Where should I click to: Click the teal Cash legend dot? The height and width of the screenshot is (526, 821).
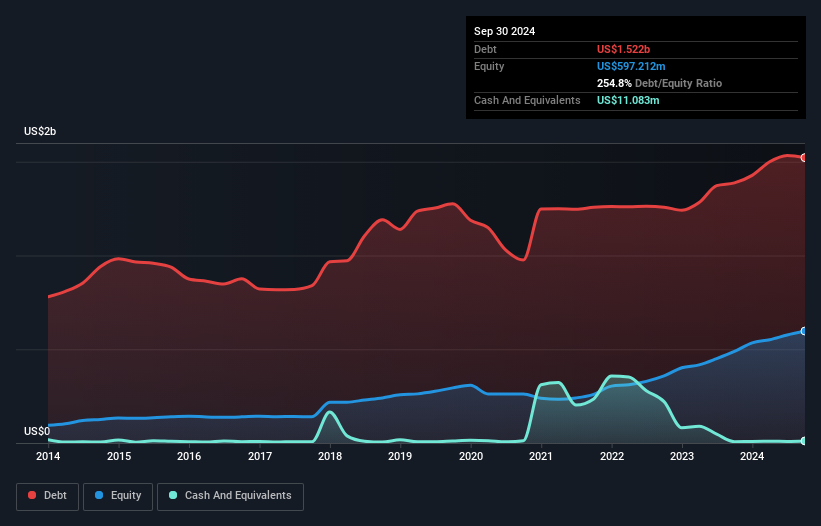(173, 495)
